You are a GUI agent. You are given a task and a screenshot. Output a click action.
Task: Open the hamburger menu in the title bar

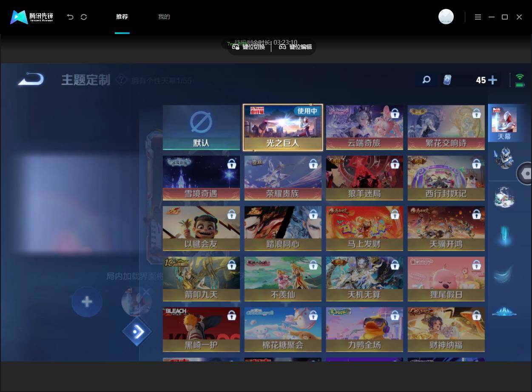478,17
